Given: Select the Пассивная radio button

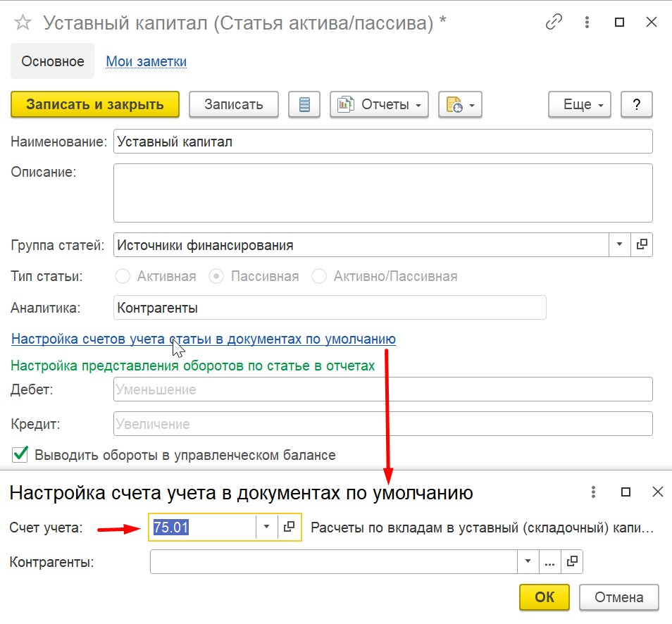Looking at the screenshot, I should (x=216, y=276).
